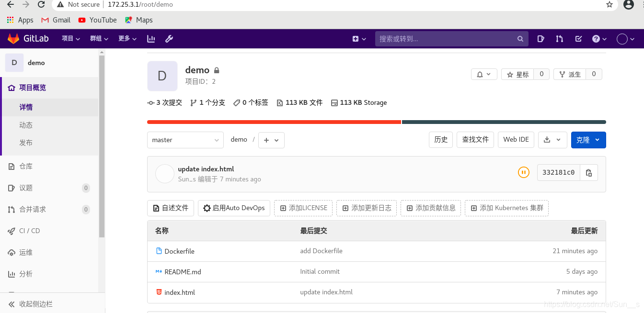View 3 次提交 commits link
The image size is (644, 313).
point(165,102)
